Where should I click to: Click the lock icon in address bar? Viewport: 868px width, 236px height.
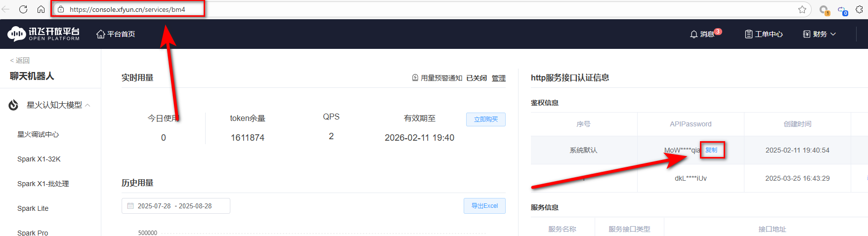click(x=61, y=9)
